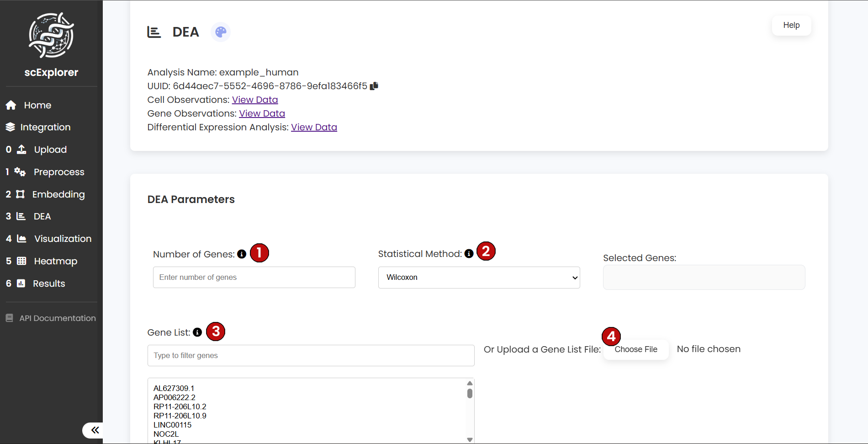Screen dimensions: 868x444
Task: Show the Statistical Method info tooltip
Action: (469, 254)
